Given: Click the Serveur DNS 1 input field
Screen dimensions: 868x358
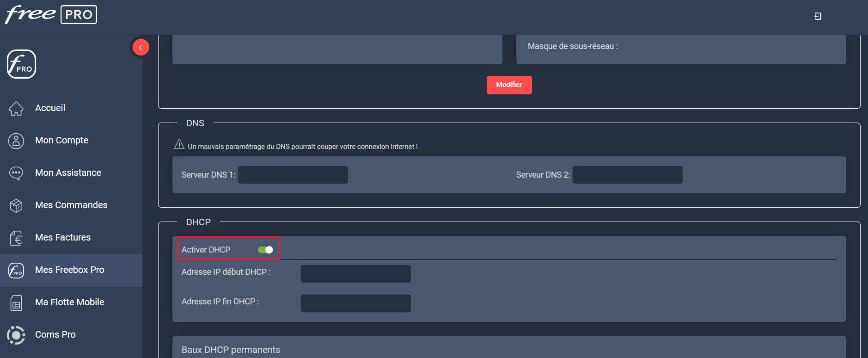Looking at the screenshot, I should [293, 175].
